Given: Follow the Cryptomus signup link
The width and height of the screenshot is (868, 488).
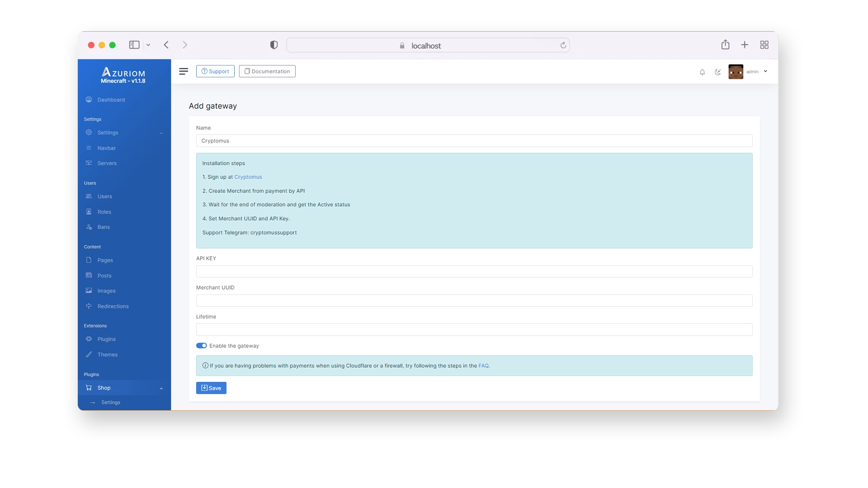Looking at the screenshot, I should (248, 177).
